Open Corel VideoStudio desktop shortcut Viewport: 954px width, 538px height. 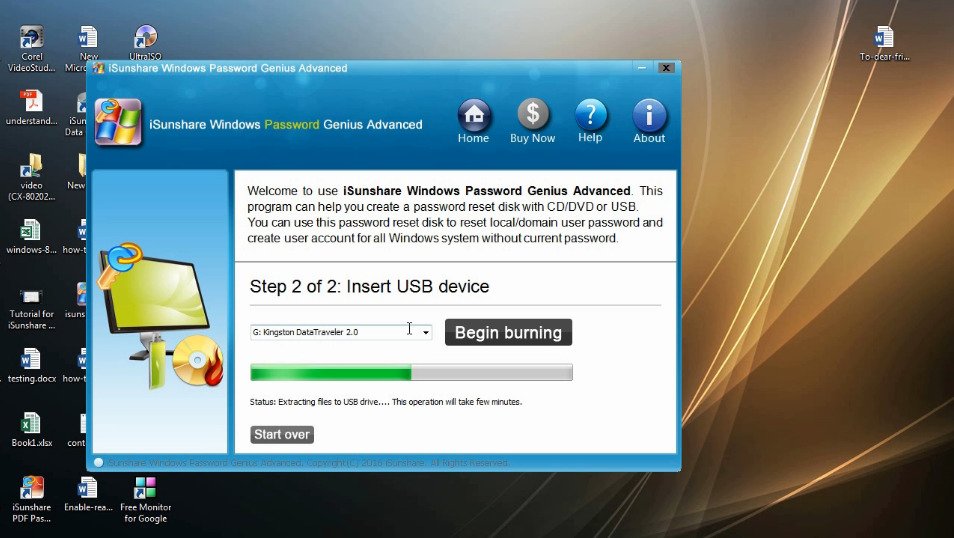[32, 49]
